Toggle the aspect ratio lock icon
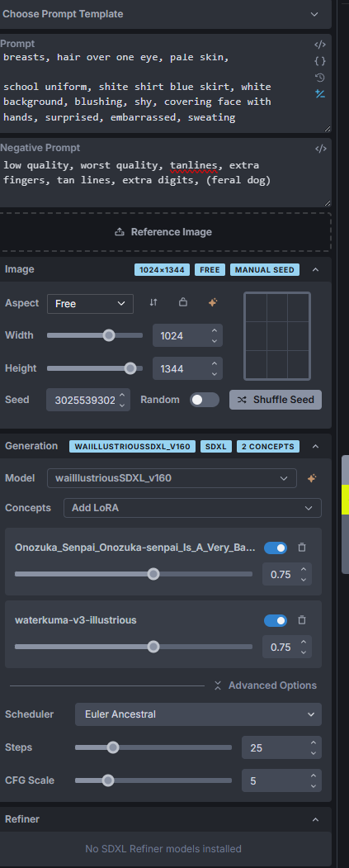 pyautogui.click(x=182, y=302)
